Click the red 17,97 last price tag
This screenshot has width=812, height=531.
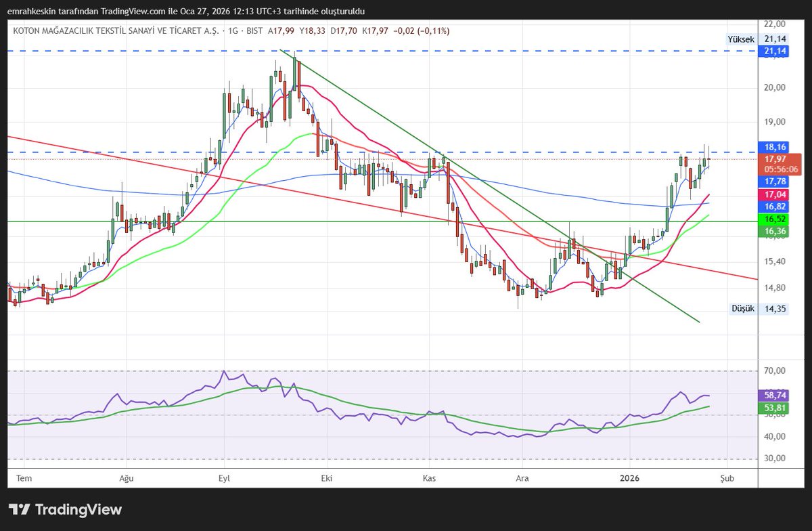click(775, 158)
